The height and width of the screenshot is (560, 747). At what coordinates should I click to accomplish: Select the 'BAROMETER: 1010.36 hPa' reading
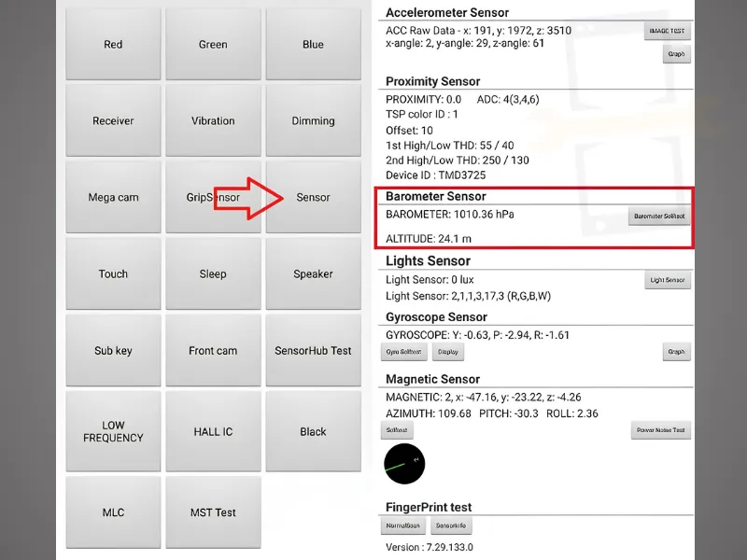click(450, 215)
